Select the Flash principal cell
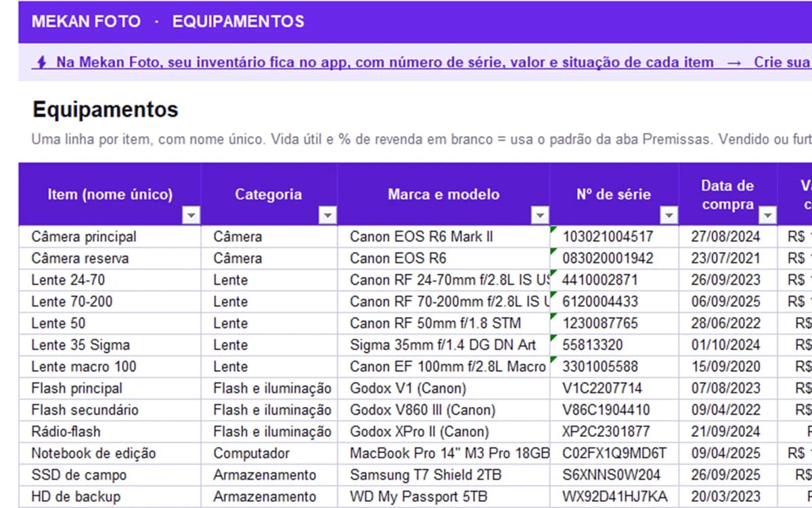The height and width of the screenshot is (508, 812). click(x=110, y=388)
